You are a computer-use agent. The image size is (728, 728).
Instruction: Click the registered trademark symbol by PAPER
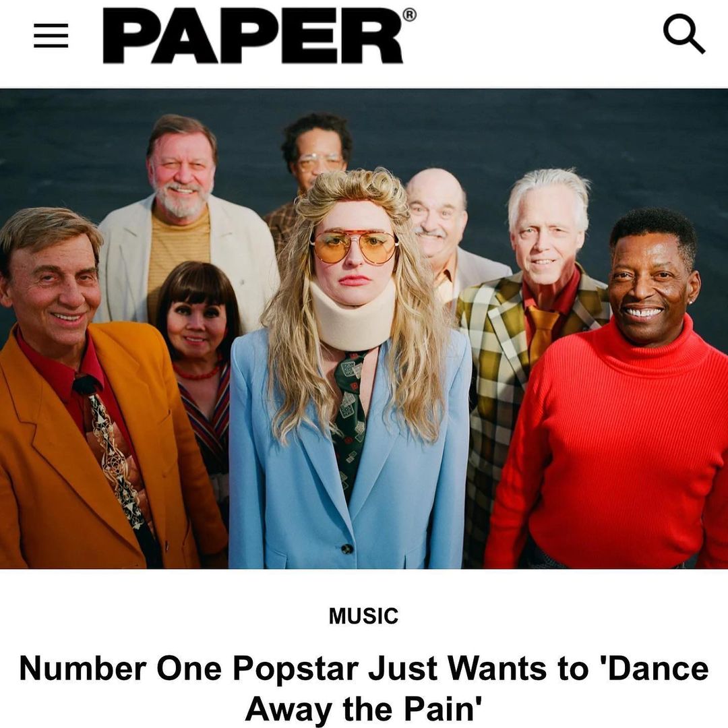(x=409, y=15)
